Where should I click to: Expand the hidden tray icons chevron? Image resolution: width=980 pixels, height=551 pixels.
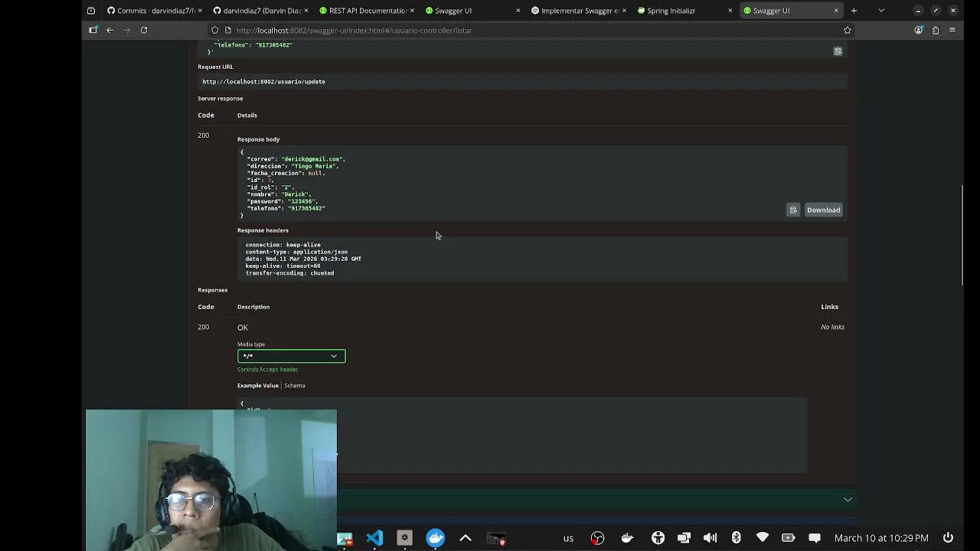(465, 538)
